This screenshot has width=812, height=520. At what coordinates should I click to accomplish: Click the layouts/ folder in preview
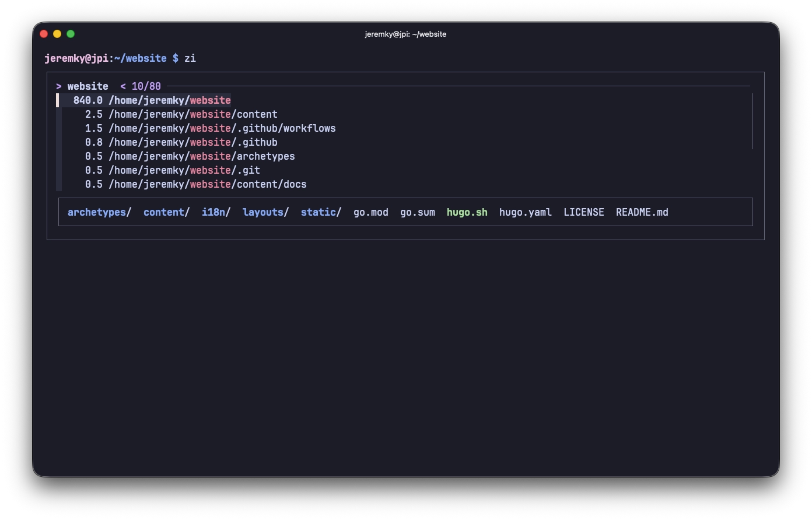tap(265, 212)
